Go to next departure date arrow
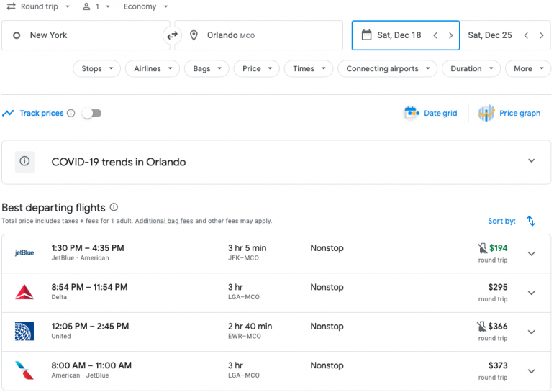This screenshot has height=392, width=554. tap(451, 35)
